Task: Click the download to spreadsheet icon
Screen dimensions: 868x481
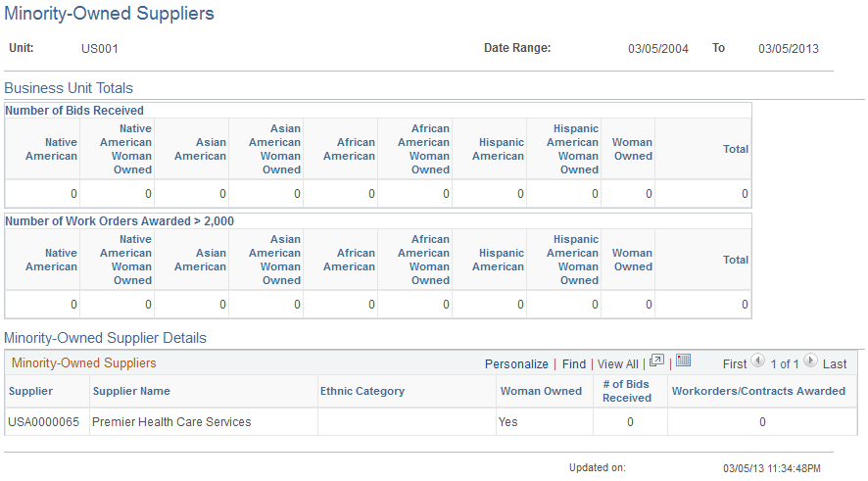Action: tap(684, 361)
